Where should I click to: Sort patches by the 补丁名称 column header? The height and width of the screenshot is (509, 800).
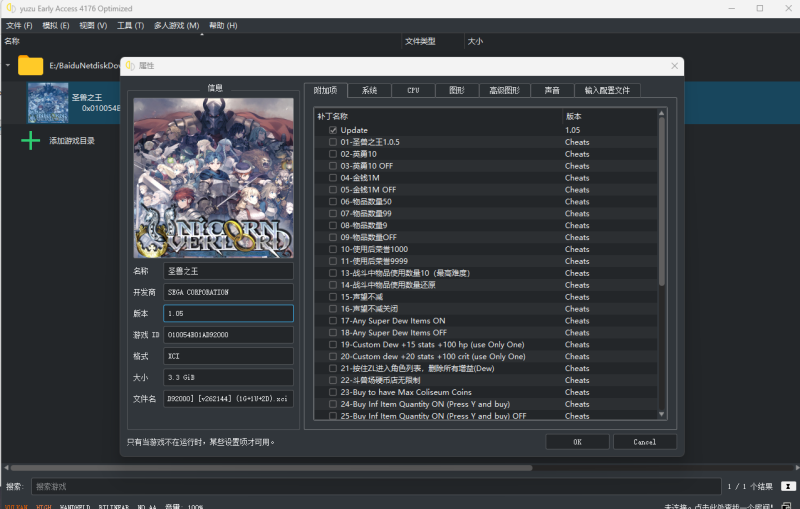438,116
